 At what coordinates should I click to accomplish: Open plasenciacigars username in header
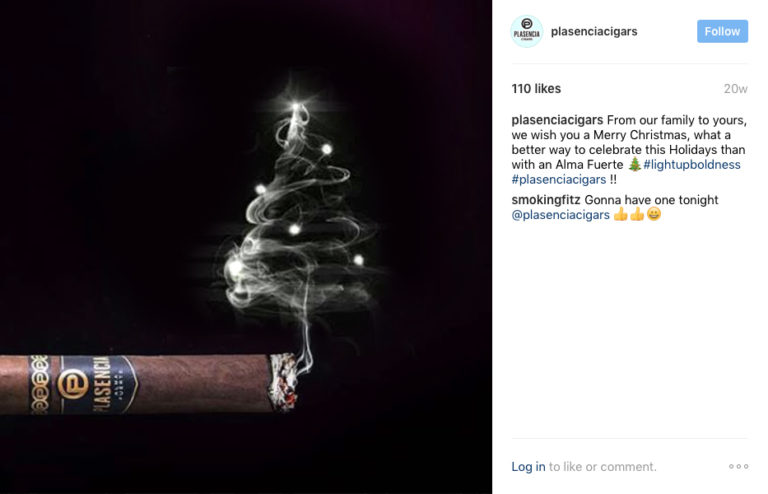click(x=594, y=31)
